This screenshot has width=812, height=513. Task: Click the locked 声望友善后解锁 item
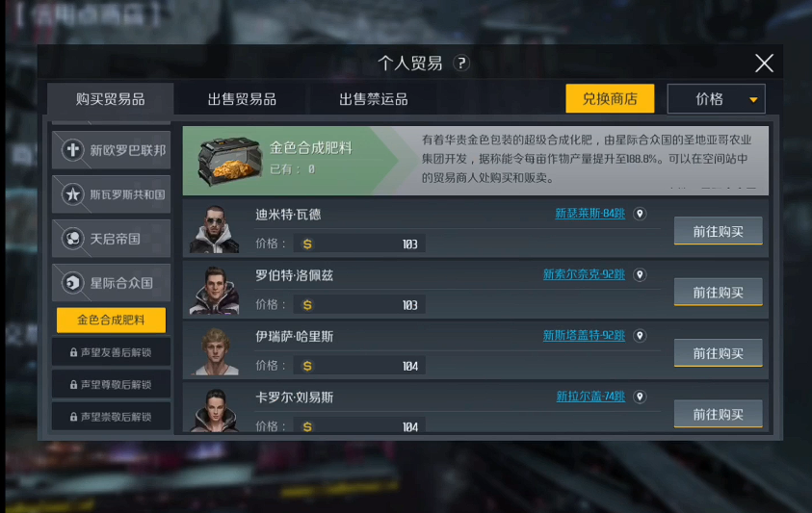click(x=111, y=352)
